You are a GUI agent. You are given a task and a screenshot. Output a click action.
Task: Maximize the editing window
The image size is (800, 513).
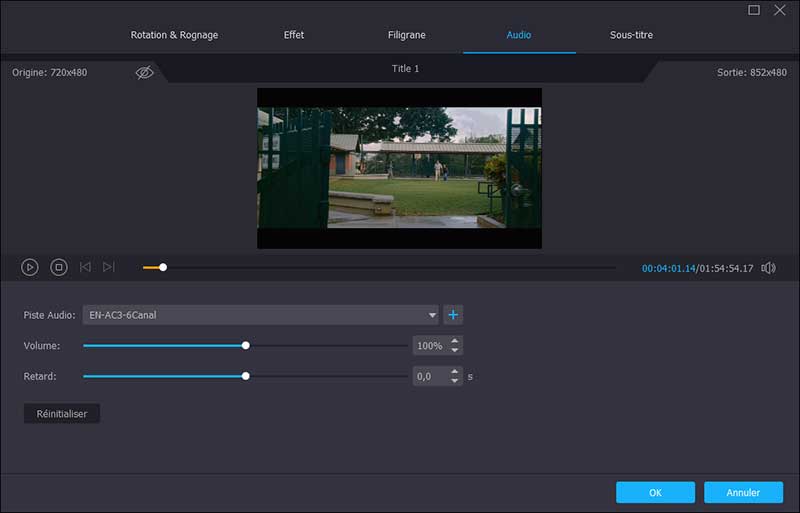coord(754,10)
